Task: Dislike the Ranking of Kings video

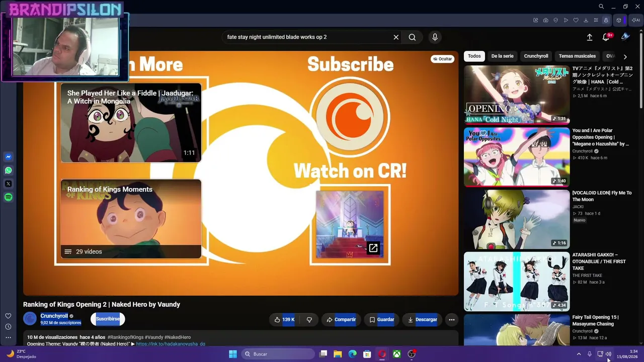Action: (x=309, y=320)
